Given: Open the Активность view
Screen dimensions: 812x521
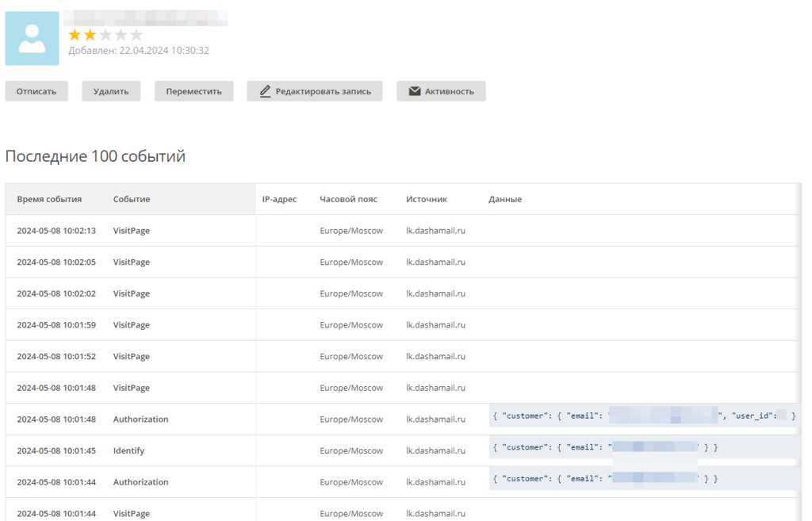Looking at the screenshot, I should (x=441, y=91).
